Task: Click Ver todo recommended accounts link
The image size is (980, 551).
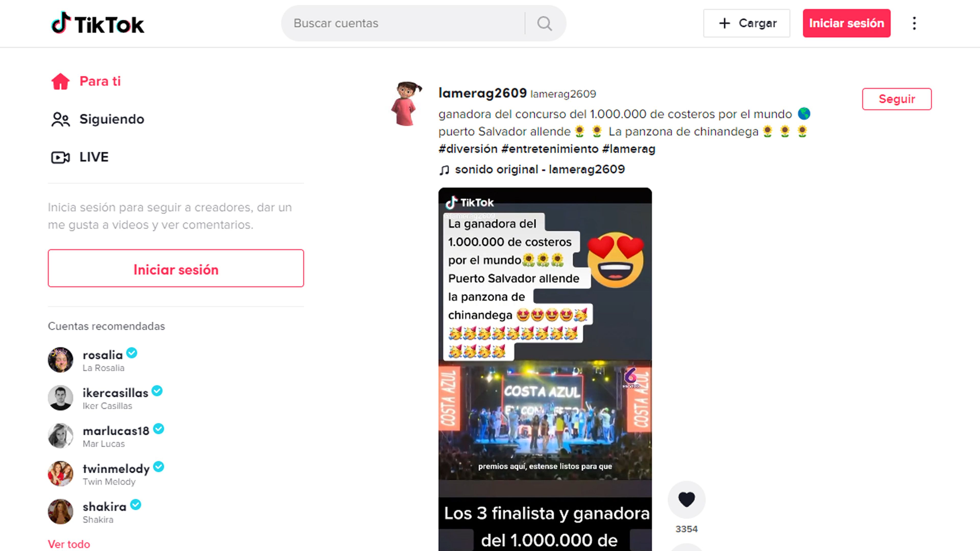Action: pos(69,544)
